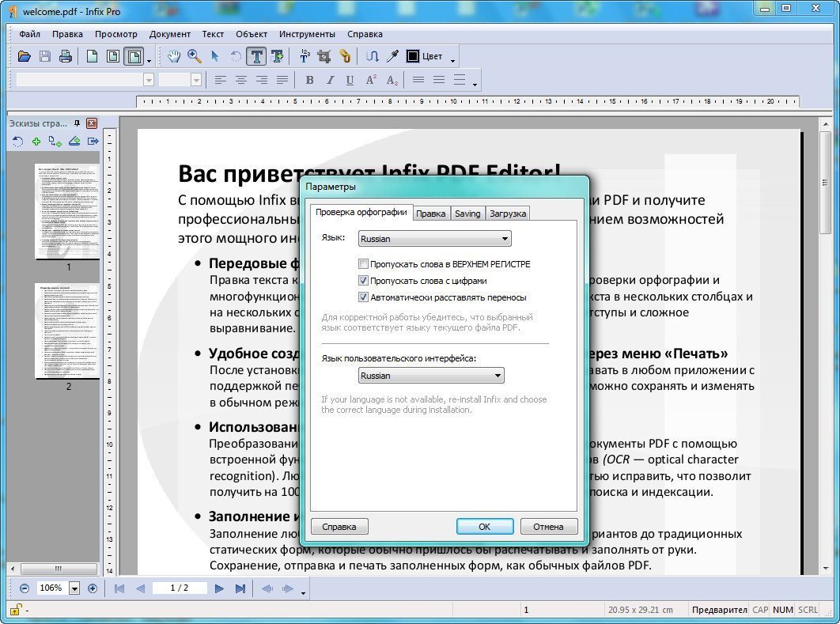This screenshot has height=624, width=840.
Task: Open the spell-check Язык dropdown
Action: [434, 239]
